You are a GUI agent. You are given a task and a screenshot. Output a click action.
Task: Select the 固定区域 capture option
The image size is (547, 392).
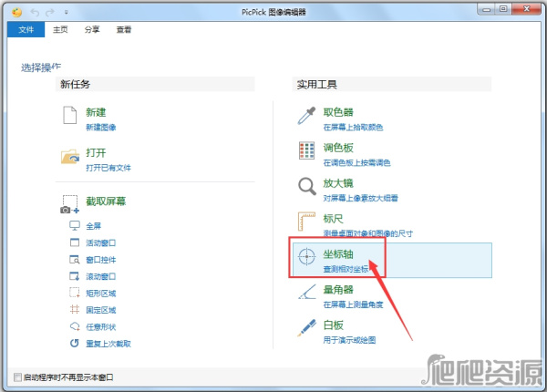(101, 310)
